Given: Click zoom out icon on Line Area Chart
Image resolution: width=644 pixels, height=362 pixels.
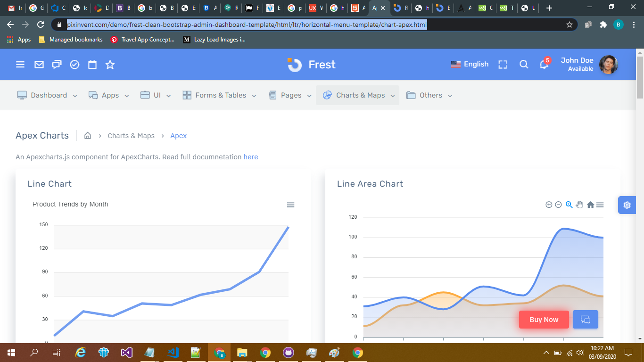Looking at the screenshot, I should tap(558, 205).
